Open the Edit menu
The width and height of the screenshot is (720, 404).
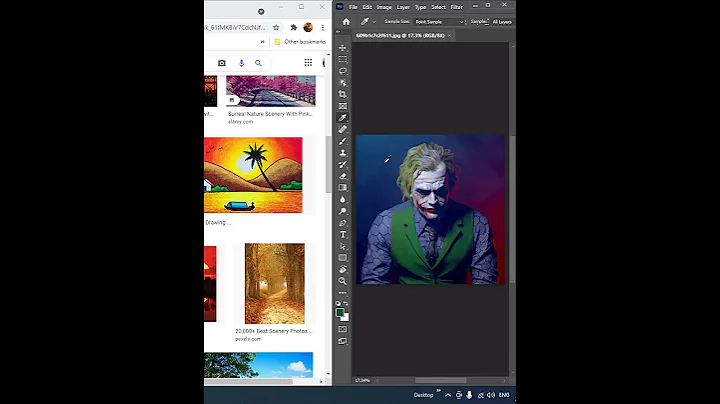pyautogui.click(x=367, y=7)
